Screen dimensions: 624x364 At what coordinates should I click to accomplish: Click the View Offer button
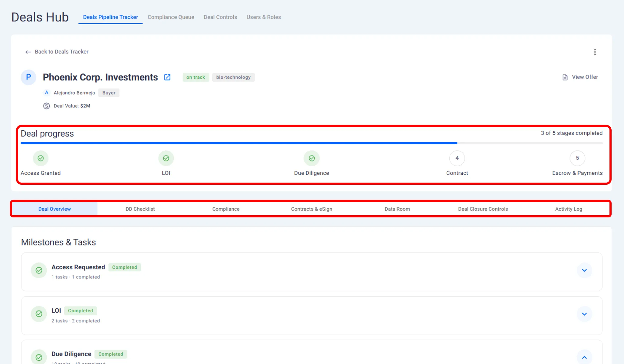click(x=585, y=77)
